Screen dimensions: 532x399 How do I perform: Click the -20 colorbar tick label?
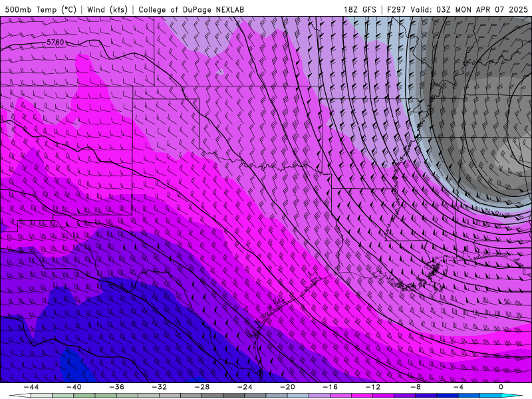click(x=287, y=387)
